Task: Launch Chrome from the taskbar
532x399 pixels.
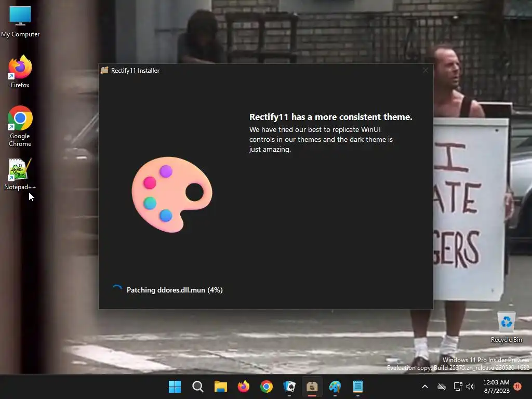Action: pyautogui.click(x=267, y=387)
